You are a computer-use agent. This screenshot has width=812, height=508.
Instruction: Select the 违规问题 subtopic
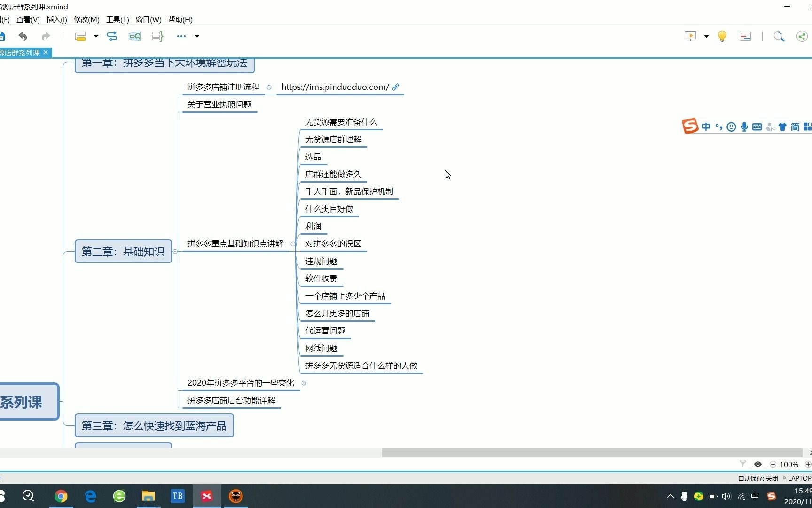(321, 261)
